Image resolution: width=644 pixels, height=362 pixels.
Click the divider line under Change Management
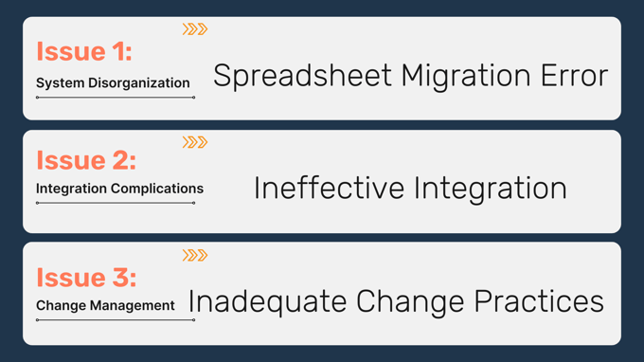coord(116,319)
